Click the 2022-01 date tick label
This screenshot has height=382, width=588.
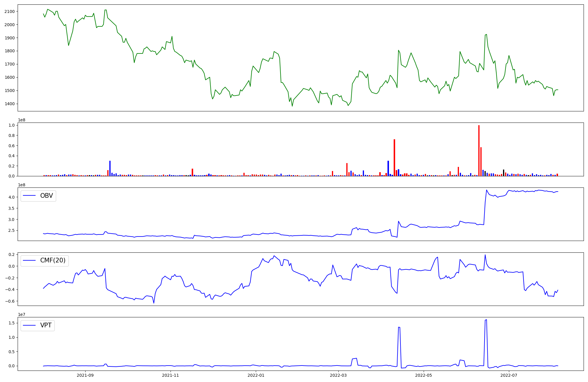click(x=256, y=375)
